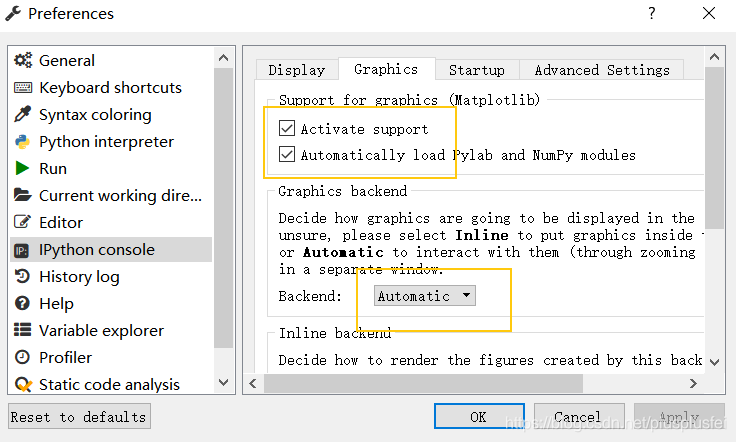
Task: Click the Keyboard shortcuts keyboard icon
Action: pos(23,88)
